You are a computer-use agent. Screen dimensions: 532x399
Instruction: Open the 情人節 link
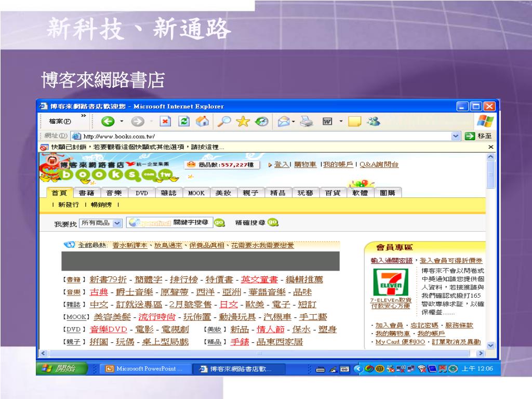(270, 329)
